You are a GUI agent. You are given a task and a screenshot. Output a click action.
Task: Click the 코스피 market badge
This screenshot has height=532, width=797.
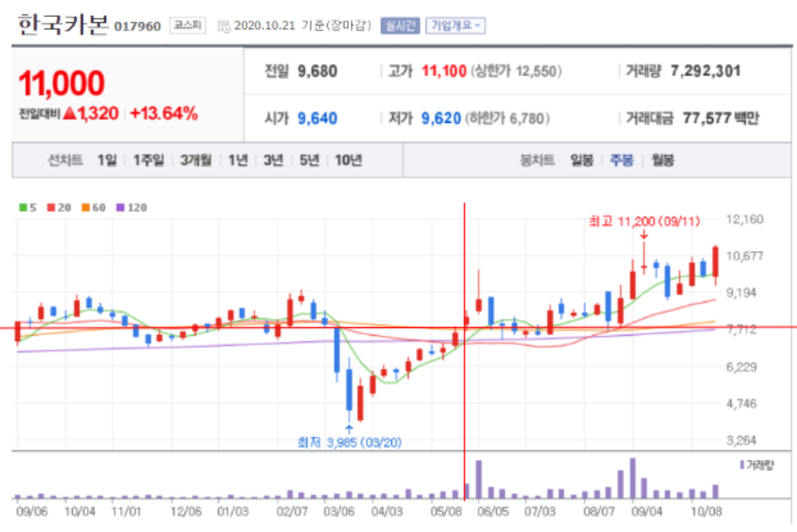click(x=188, y=26)
